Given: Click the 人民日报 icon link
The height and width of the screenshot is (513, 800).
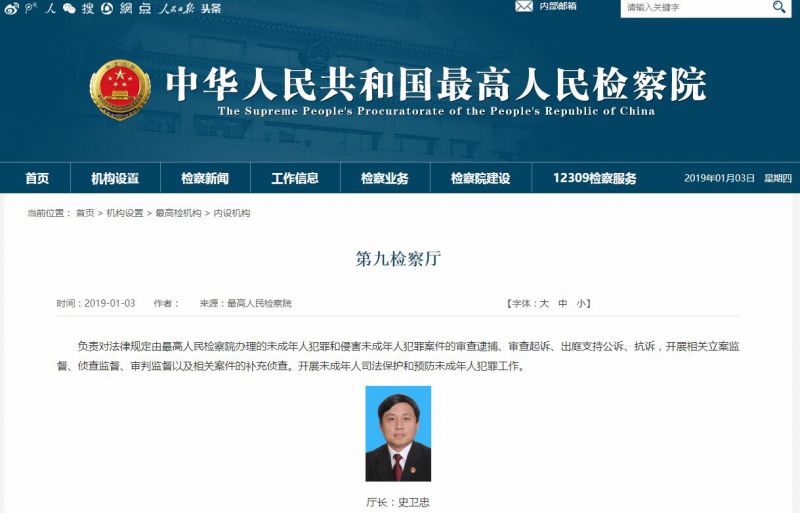Looking at the screenshot, I should point(176,8).
